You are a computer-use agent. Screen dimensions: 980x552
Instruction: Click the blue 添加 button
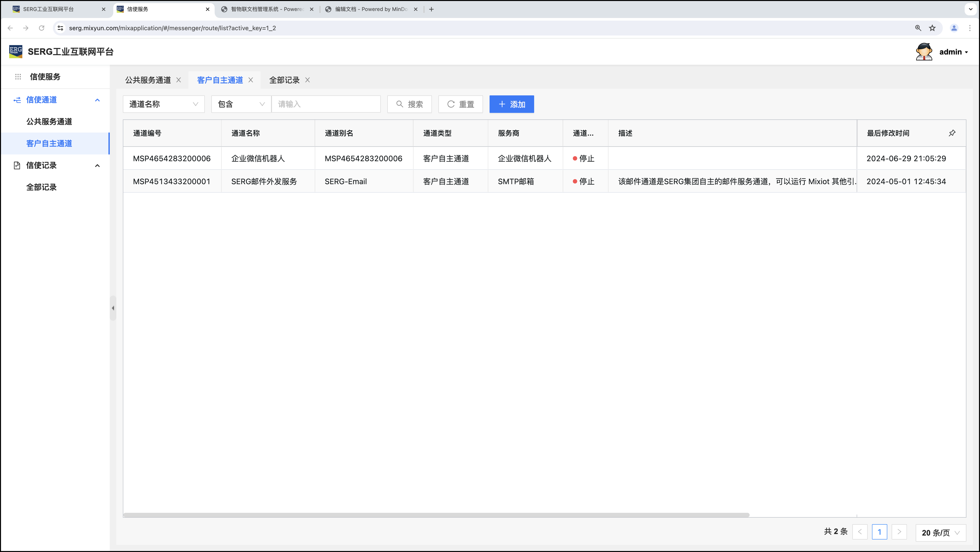(x=511, y=104)
